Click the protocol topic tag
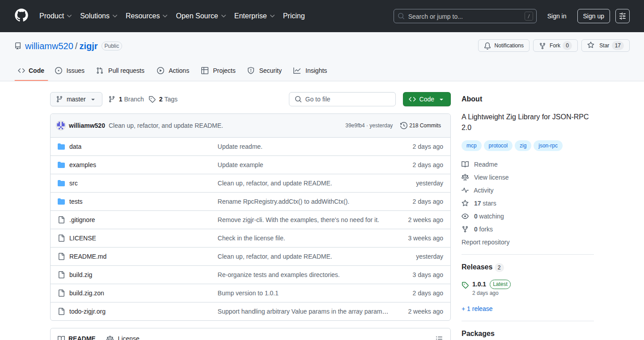This screenshot has width=644, height=340. 498,146
